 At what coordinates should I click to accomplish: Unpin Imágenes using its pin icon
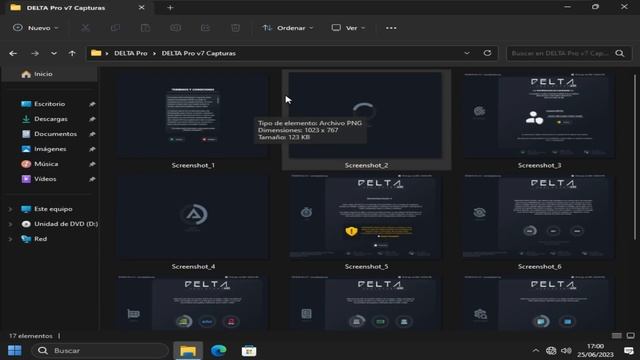point(92,149)
